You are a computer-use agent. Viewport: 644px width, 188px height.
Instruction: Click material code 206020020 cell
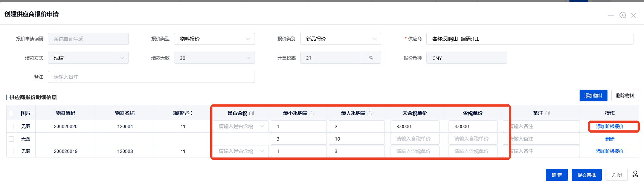coord(66,127)
